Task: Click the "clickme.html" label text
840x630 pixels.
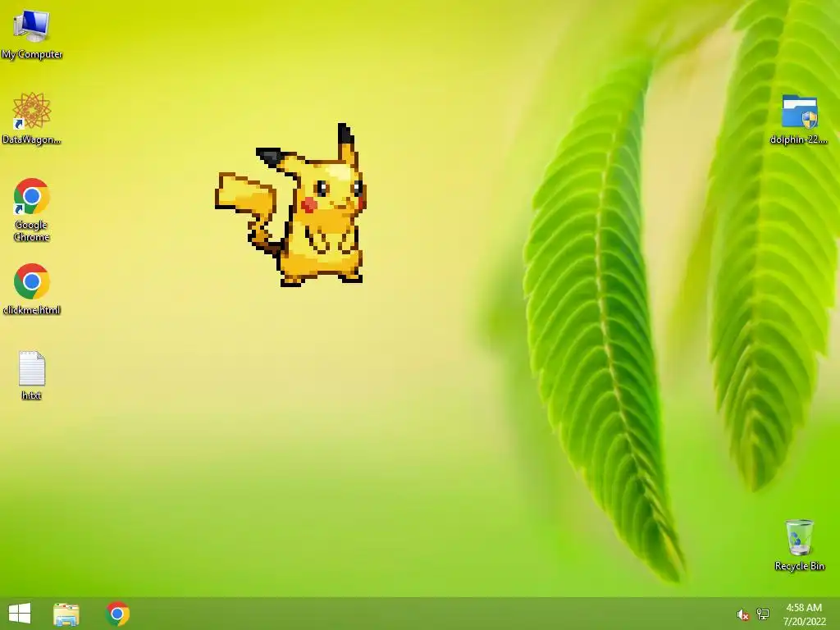Action: (x=32, y=309)
